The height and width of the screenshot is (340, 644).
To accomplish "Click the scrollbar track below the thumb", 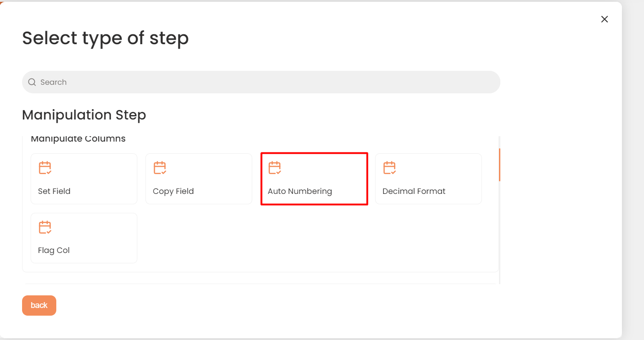I will [x=499, y=234].
